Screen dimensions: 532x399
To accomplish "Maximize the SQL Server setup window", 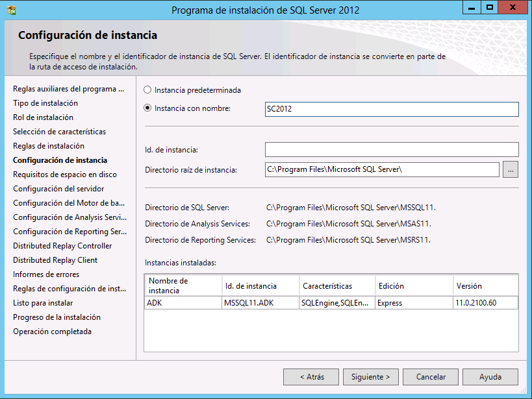I will (x=490, y=7).
